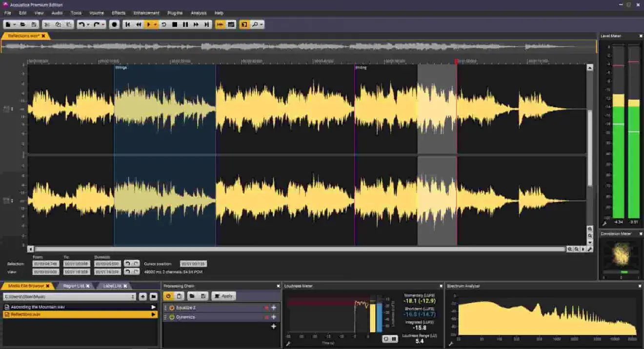
Task: Open the Effects menu
Action: [117, 13]
